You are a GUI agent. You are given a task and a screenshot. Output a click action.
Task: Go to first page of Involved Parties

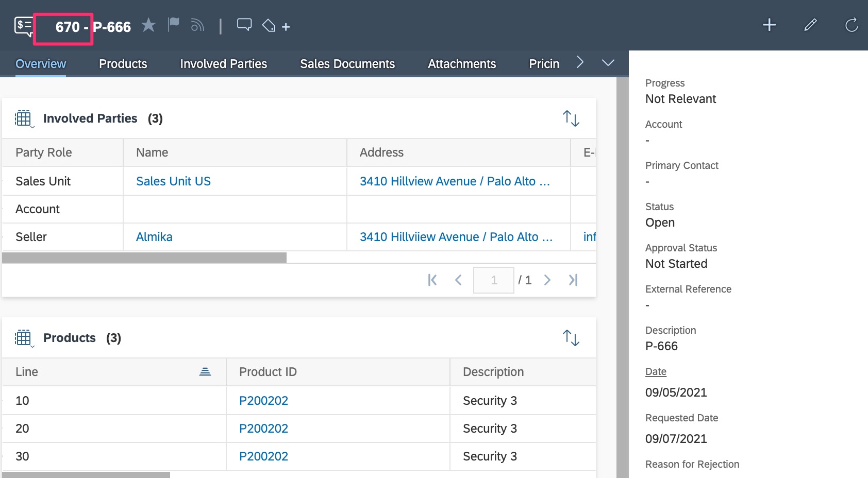[x=432, y=280]
